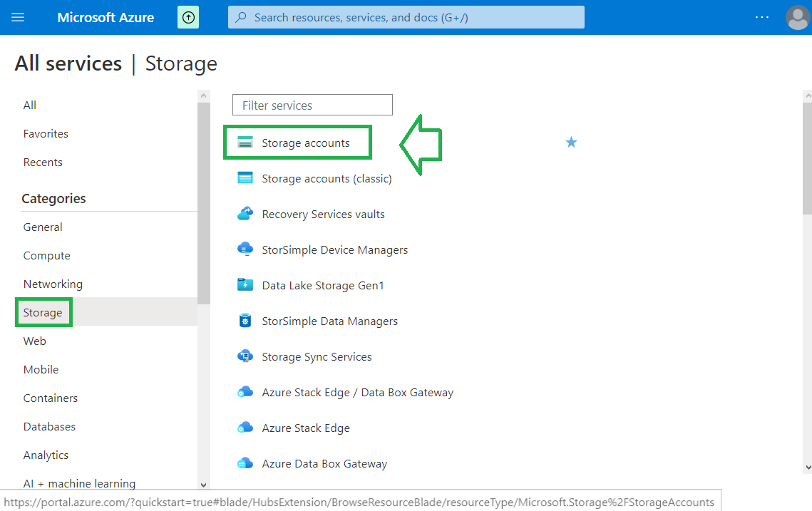The image size is (812, 511).
Task: Select the Storage category
Action: click(x=43, y=313)
